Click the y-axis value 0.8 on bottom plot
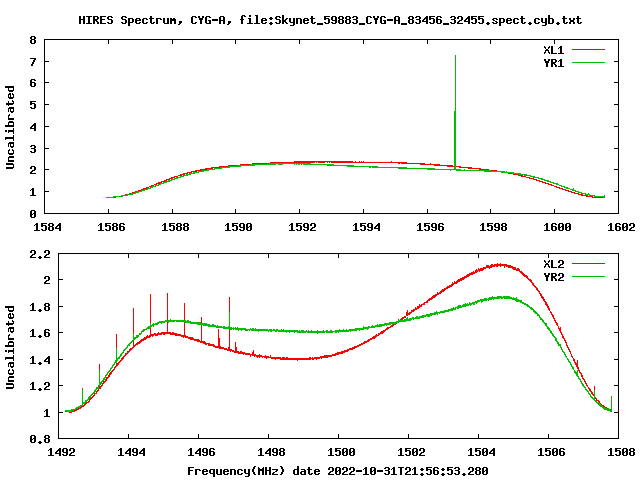640x480 pixels. point(40,439)
